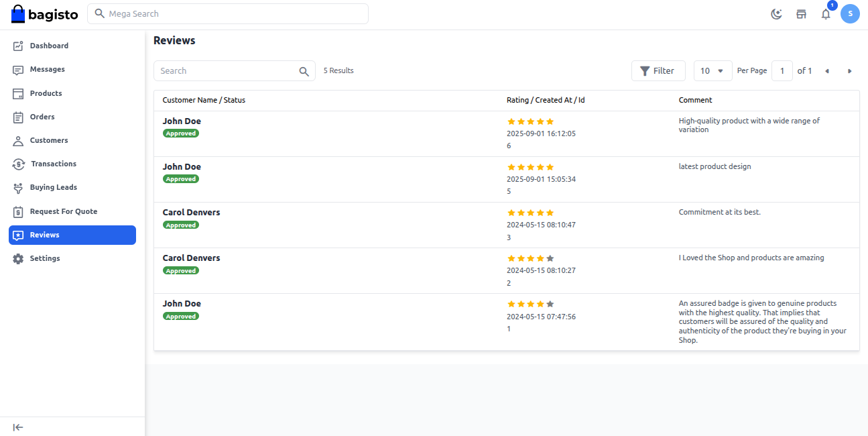Open the profile avatar menu
The height and width of the screenshot is (436, 868).
850,13
